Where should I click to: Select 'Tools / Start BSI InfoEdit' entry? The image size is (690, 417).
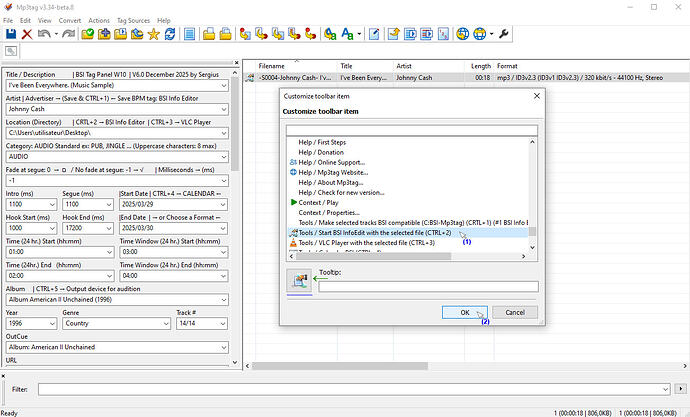click(408, 233)
